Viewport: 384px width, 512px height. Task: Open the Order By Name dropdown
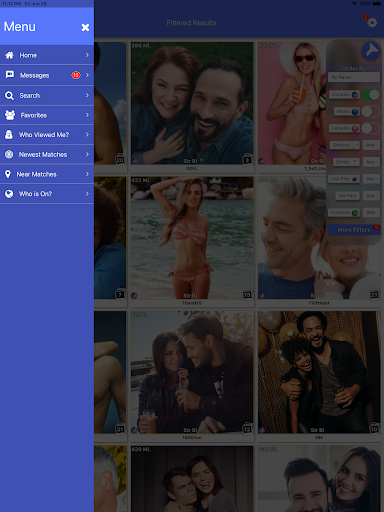pos(354,77)
